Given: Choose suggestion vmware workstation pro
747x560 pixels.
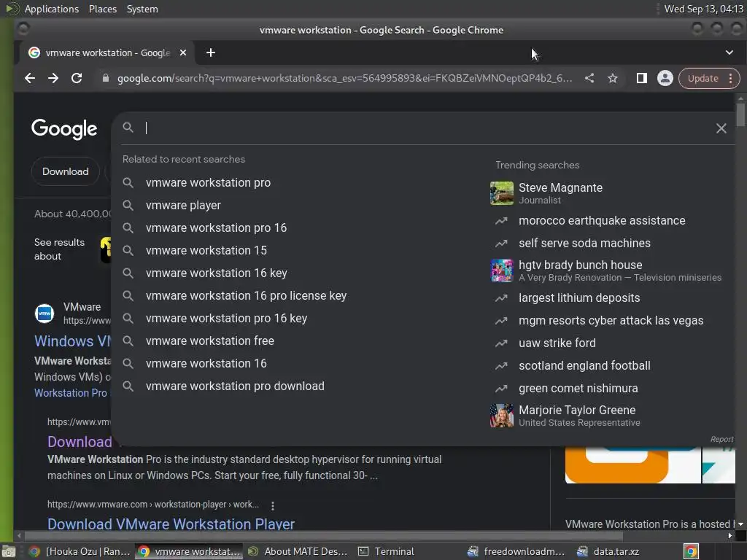Looking at the screenshot, I should coord(208,183).
